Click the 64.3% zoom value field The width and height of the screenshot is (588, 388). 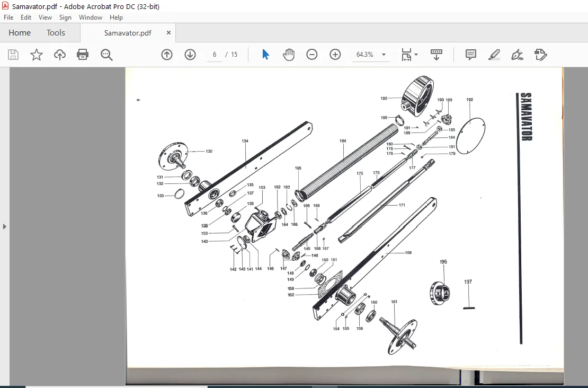tap(365, 55)
